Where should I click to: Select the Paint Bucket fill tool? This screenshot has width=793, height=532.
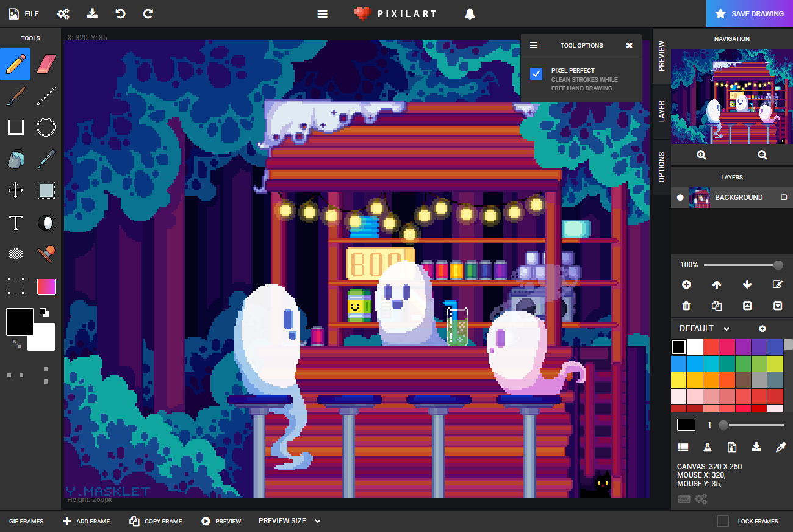tap(15, 159)
